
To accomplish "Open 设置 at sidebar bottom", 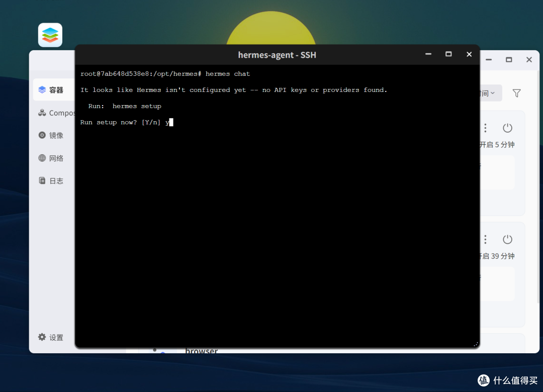I will (51, 337).
